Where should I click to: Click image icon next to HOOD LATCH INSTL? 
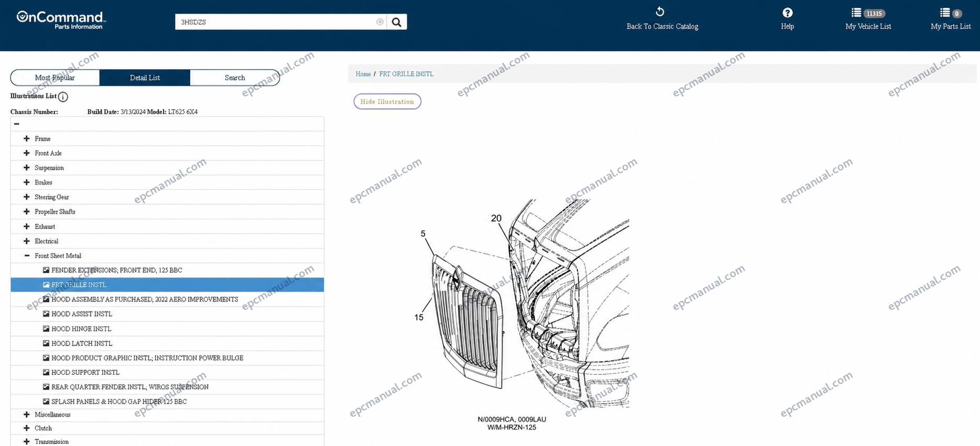click(x=46, y=343)
